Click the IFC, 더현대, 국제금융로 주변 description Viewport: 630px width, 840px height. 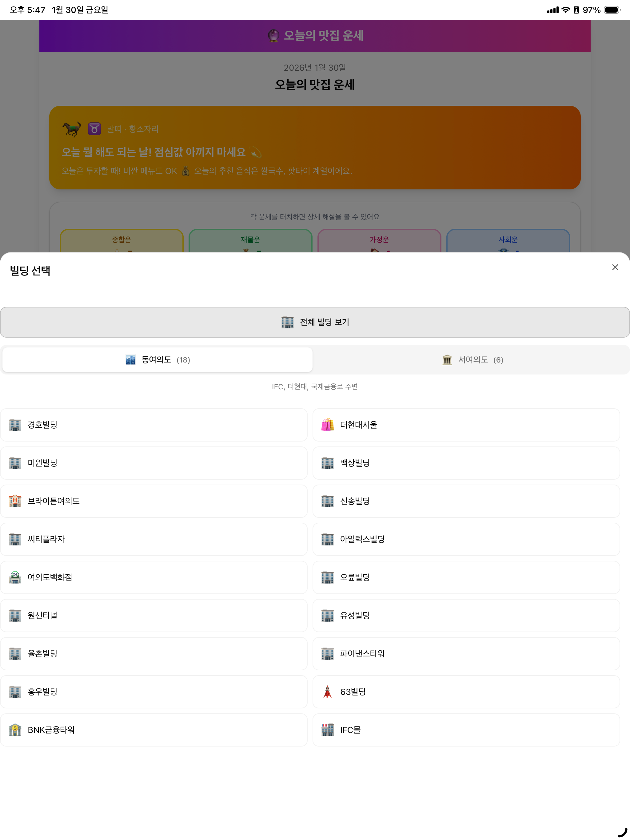click(315, 386)
